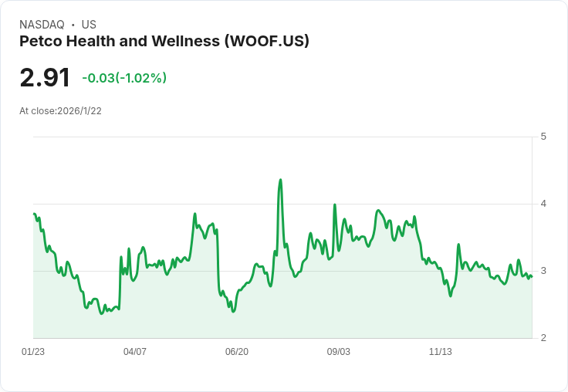Click the 01/23 date label on axis
This screenshot has height=392, width=568.
(33, 351)
